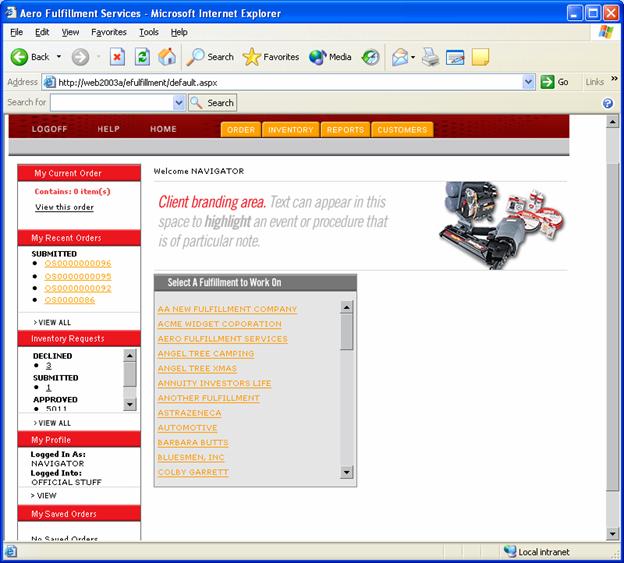Screen dimensions: 624x563
Task: Click the Local intranet zone icon
Action: [x=510, y=551]
